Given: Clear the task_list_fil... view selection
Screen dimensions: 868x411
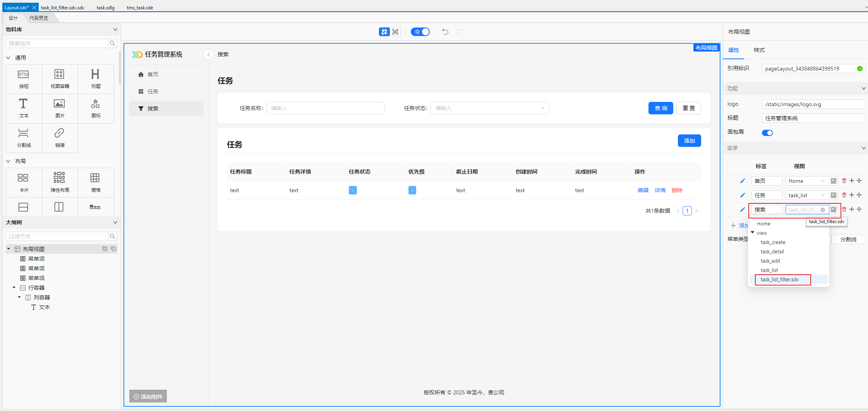Looking at the screenshot, I should [x=823, y=210].
